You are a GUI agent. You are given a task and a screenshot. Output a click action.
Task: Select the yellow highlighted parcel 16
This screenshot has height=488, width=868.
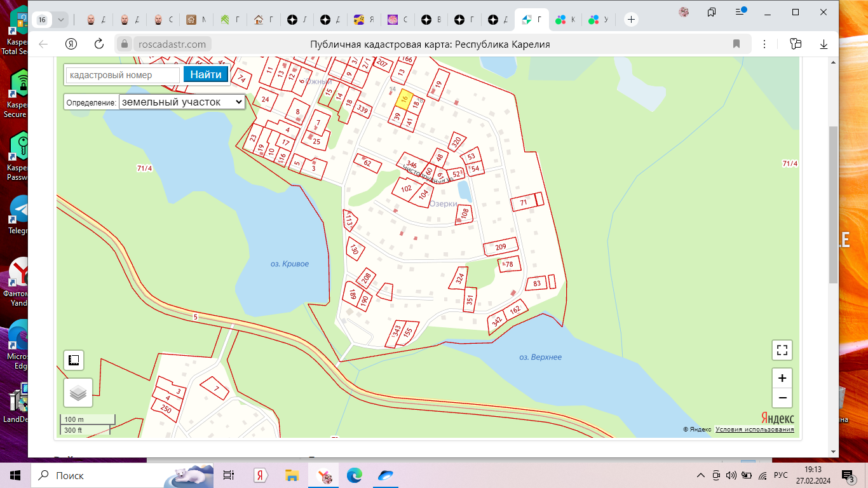coord(403,100)
